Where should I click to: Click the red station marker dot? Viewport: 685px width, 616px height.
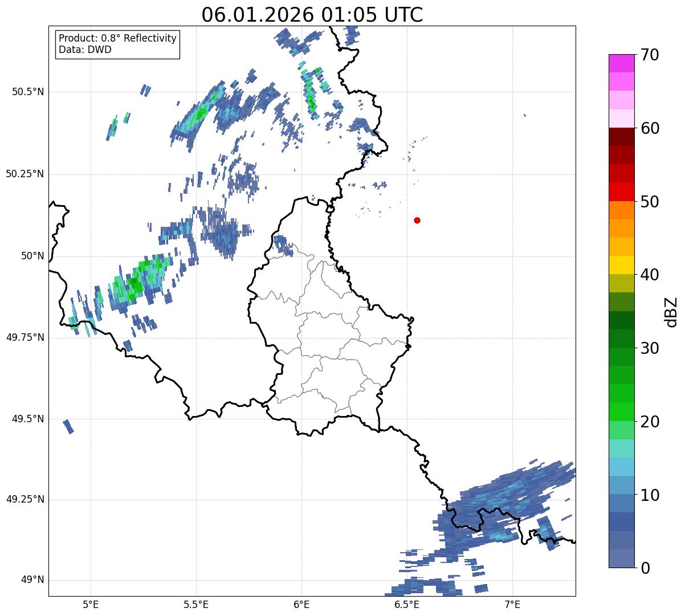[x=417, y=220]
